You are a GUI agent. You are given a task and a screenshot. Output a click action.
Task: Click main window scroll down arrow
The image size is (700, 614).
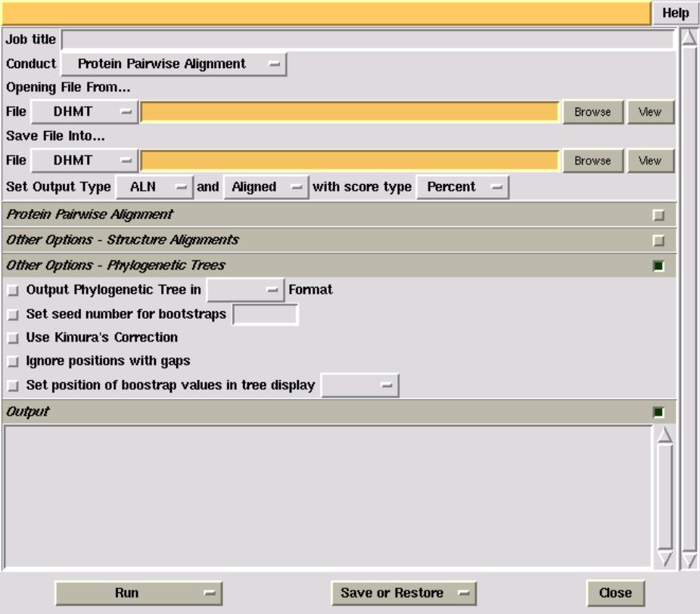[689, 560]
